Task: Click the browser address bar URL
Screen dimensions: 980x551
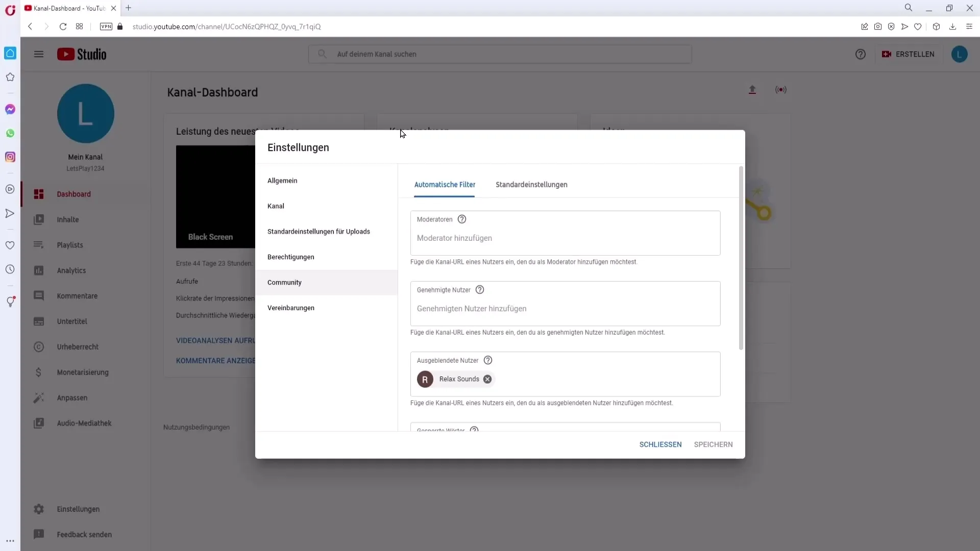Action: (227, 27)
